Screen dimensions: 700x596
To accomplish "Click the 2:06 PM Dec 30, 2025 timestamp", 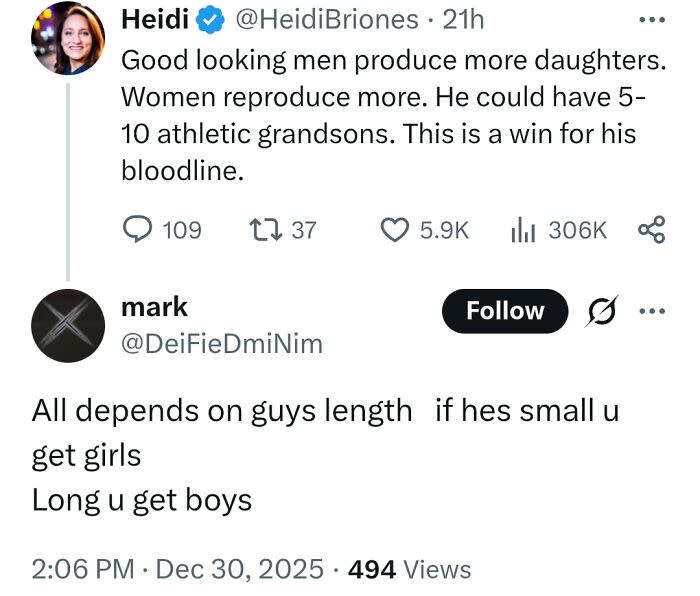I will click(x=177, y=569).
